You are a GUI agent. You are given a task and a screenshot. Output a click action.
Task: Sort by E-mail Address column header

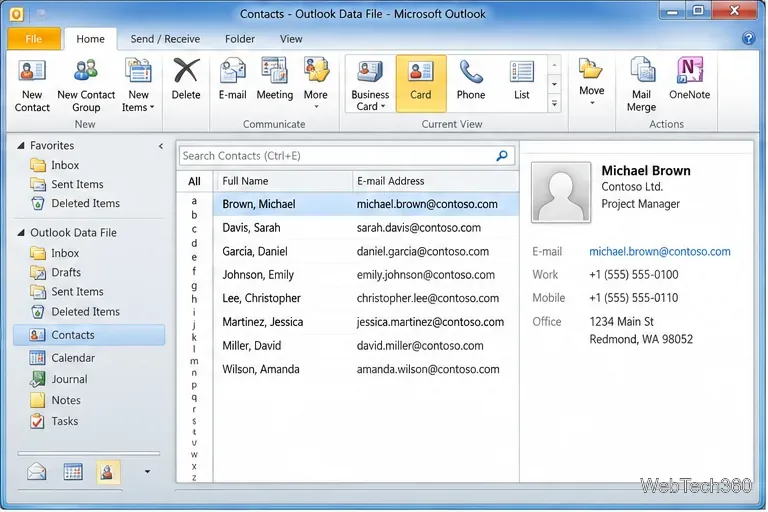pos(435,181)
